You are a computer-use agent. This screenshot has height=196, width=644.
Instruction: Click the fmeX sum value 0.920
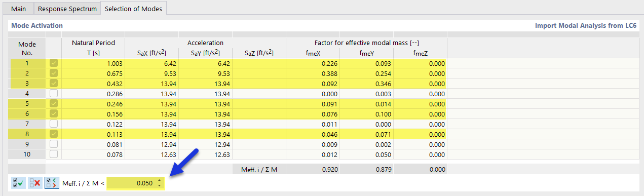click(x=313, y=169)
